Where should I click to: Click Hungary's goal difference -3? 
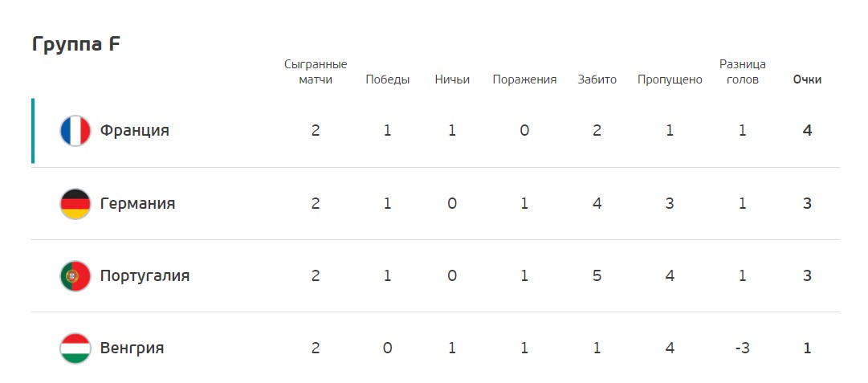(743, 348)
